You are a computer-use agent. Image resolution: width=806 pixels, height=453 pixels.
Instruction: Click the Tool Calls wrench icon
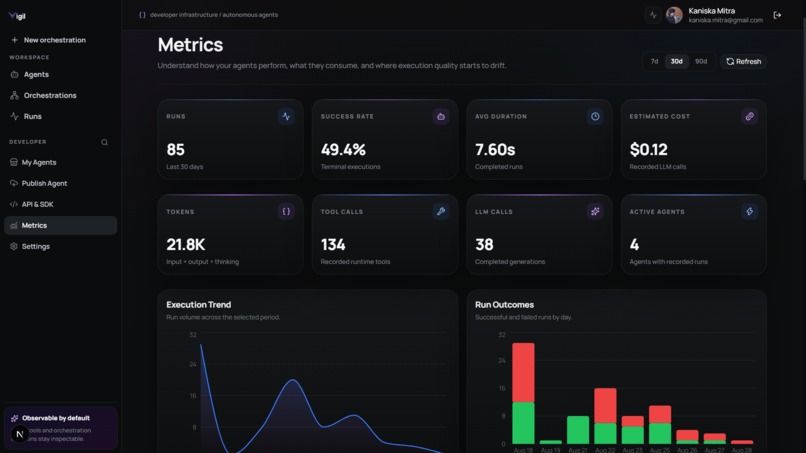tap(441, 211)
